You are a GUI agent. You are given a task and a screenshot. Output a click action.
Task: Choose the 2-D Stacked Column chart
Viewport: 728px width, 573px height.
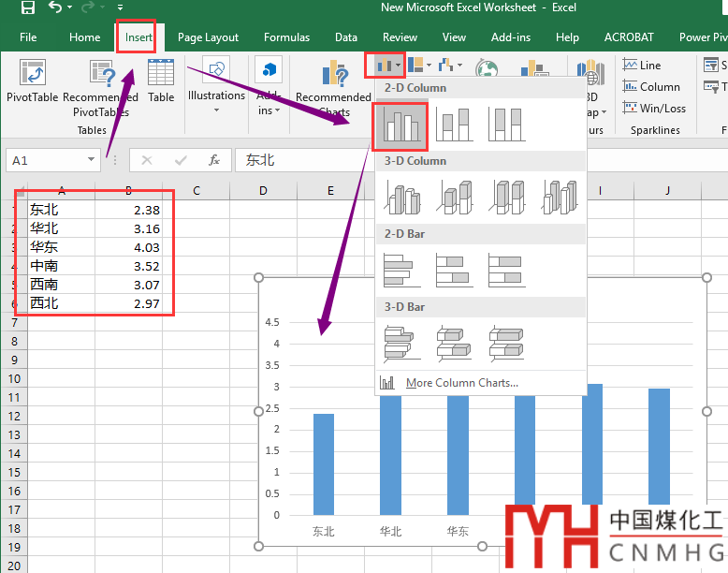453,125
